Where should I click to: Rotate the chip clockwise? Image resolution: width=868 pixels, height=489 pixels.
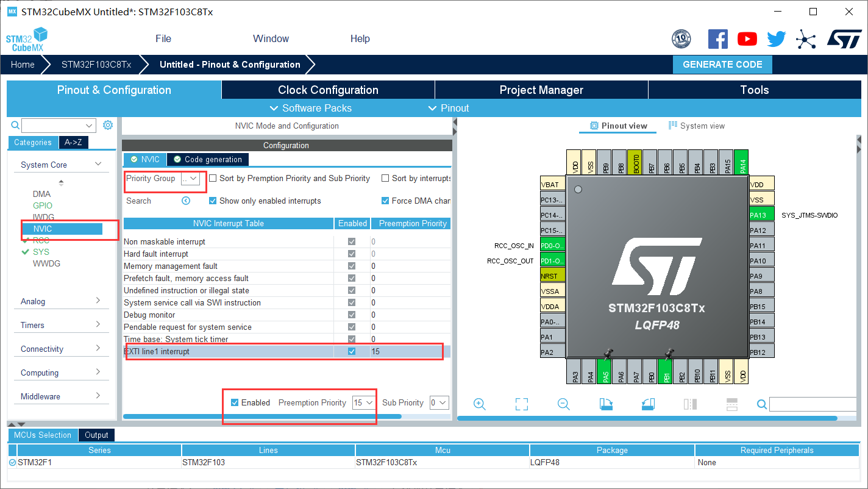point(606,404)
